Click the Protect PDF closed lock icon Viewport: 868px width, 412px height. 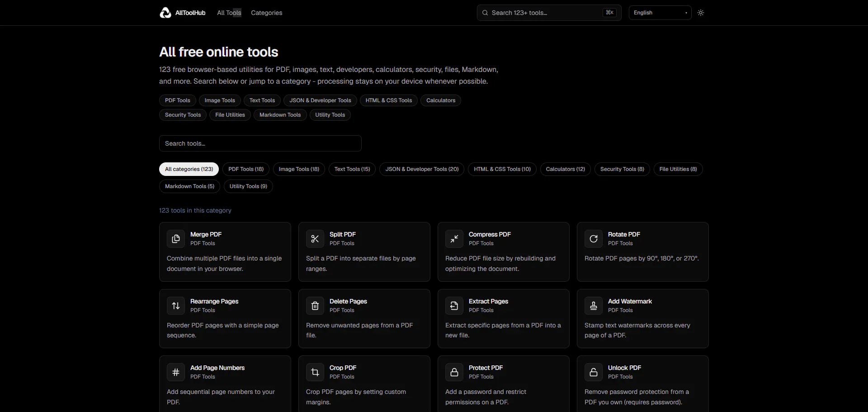tap(454, 372)
